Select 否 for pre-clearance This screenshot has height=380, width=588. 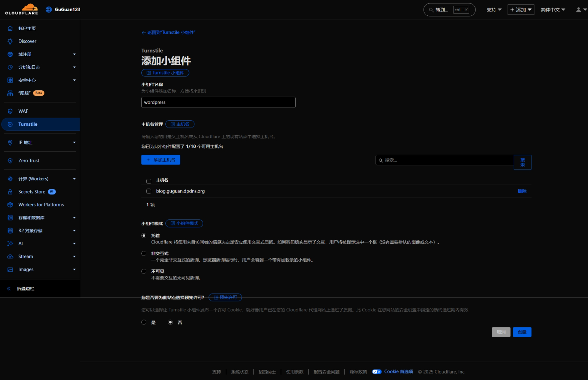pyautogui.click(x=170, y=322)
